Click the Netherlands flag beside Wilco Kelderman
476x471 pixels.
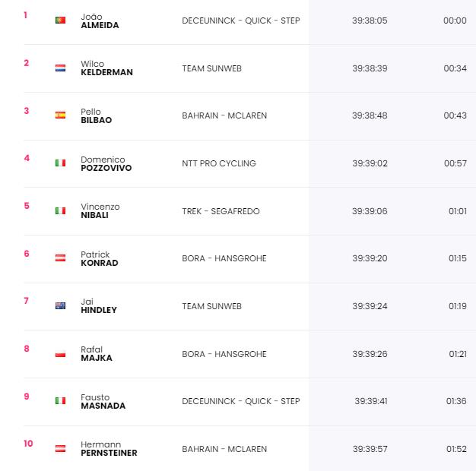pyautogui.click(x=60, y=68)
